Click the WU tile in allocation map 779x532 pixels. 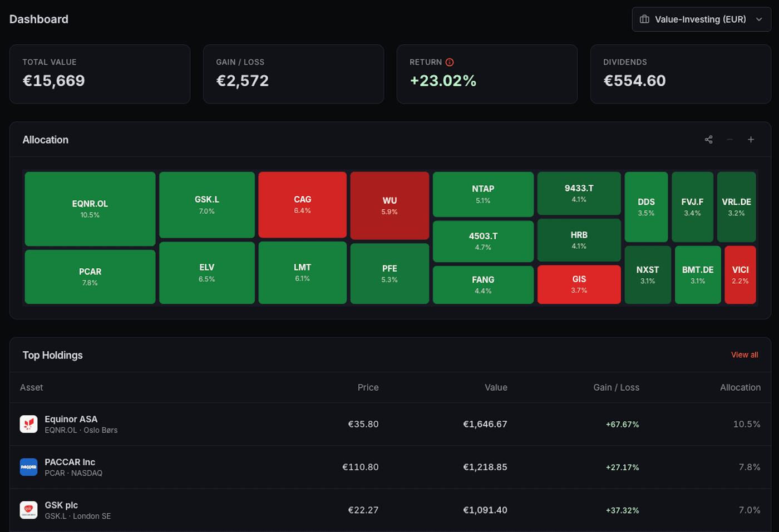[389, 206]
